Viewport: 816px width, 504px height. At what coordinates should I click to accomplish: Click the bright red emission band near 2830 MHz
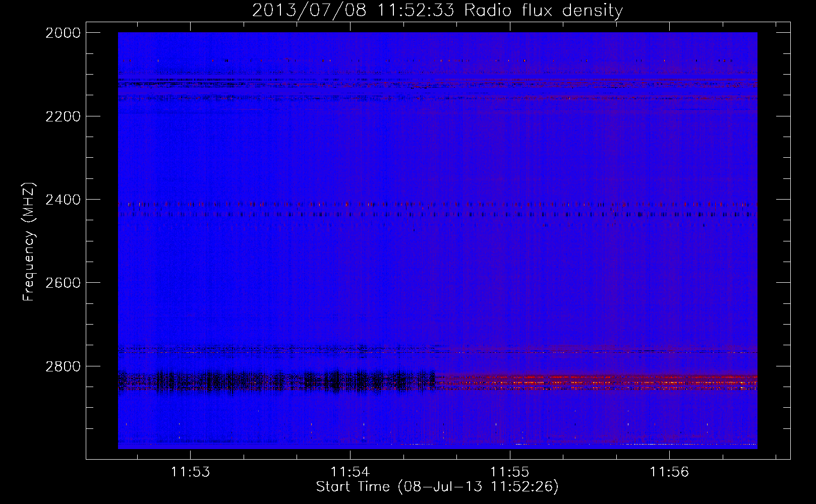596,383
